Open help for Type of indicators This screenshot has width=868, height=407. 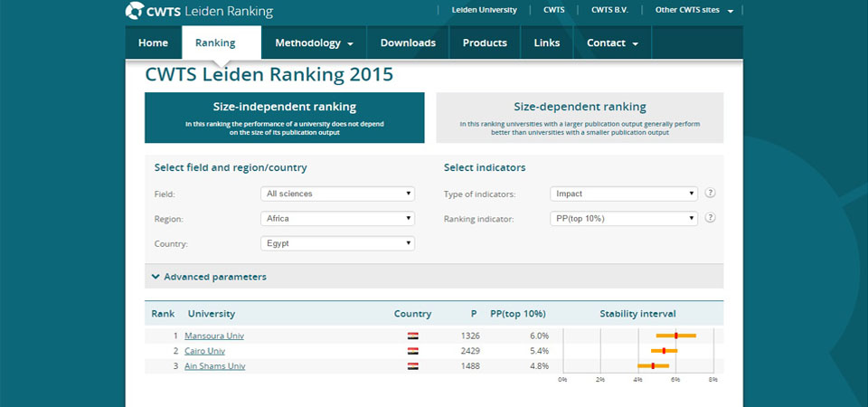(711, 194)
